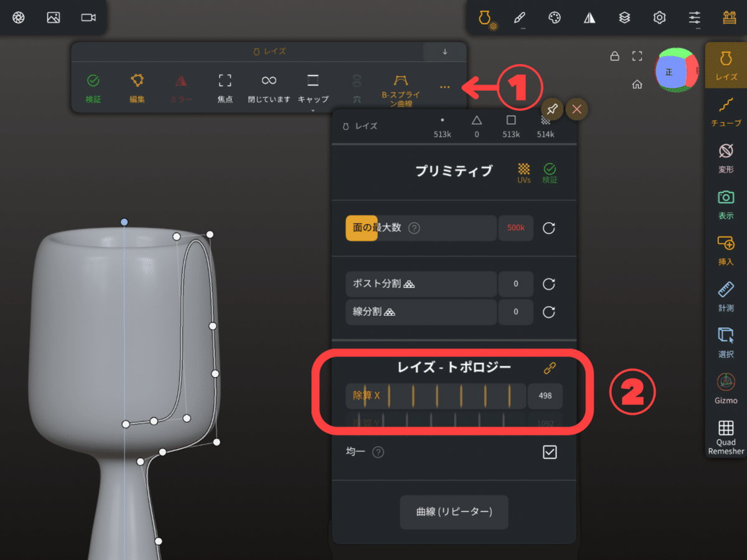Toggle 閉じています closed curve option
Screen dimensions: 747x560
(269, 88)
